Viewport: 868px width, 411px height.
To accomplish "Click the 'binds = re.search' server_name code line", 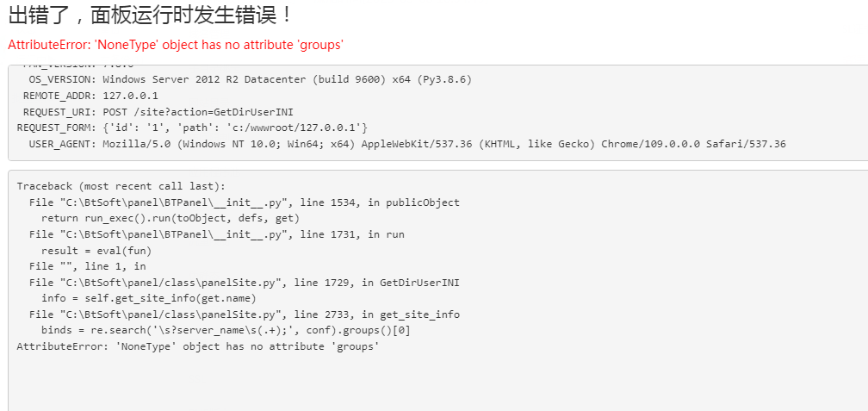I will tap(226, 331).
